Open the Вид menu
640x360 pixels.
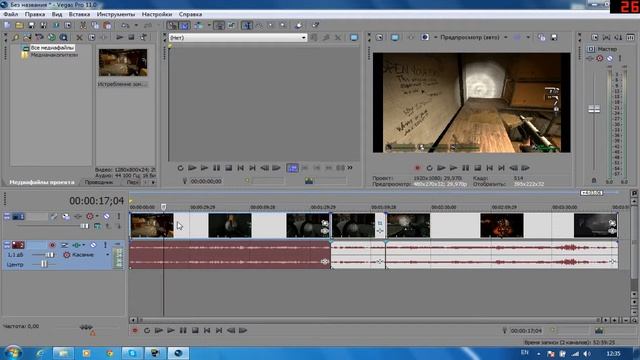click(57, 14)
